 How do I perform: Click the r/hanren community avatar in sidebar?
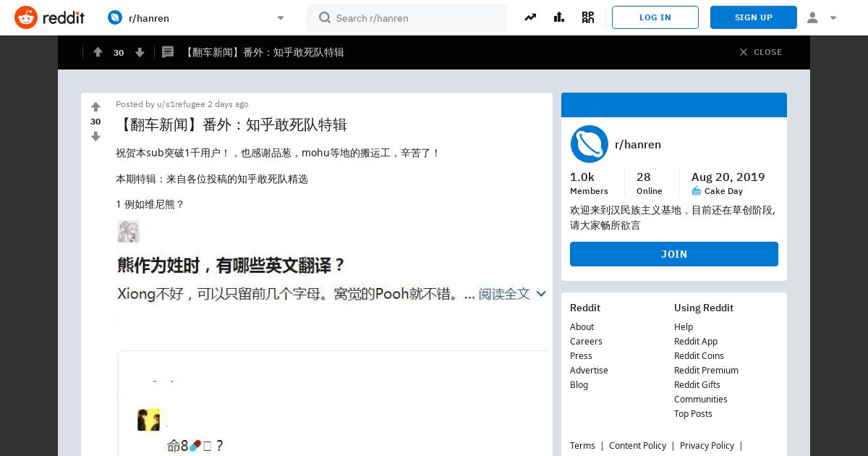pos(590,144)
